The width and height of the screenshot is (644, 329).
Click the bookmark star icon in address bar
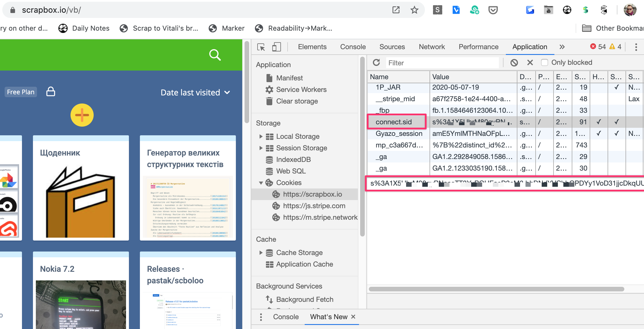click(x=414, y=10)
